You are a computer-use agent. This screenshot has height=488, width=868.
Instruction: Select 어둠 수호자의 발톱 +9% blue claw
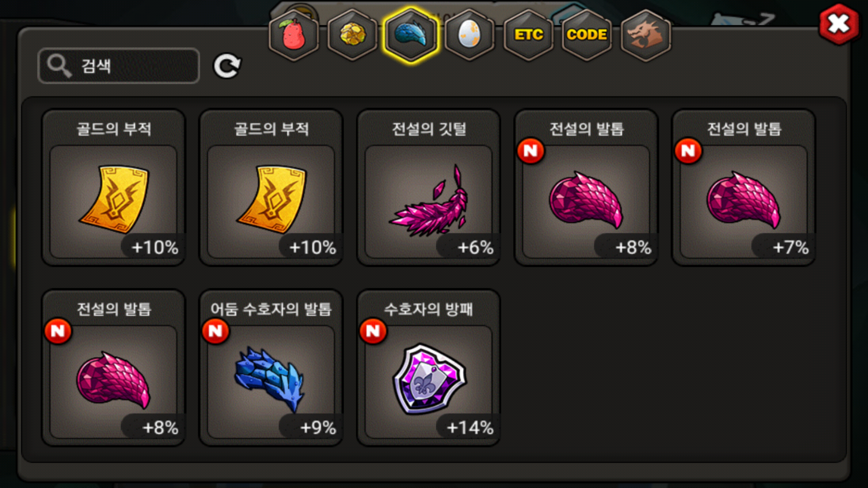click(x=271, y=368)
